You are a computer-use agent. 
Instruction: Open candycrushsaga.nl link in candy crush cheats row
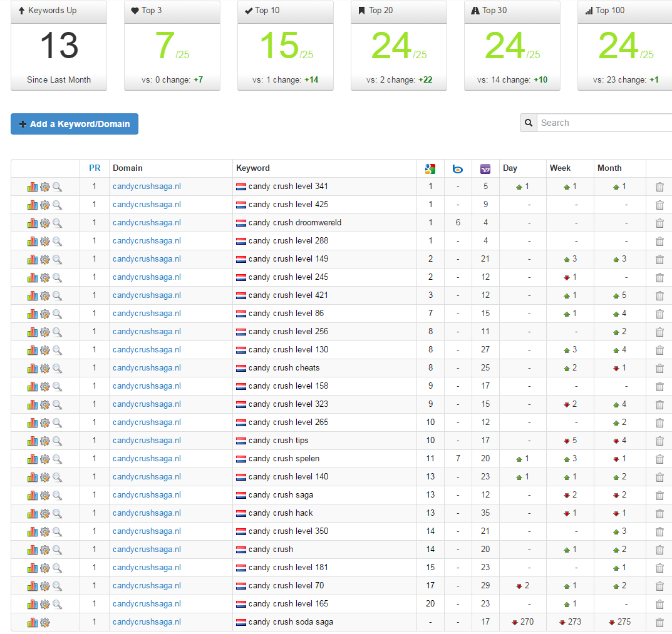click(x=147, y=368)
